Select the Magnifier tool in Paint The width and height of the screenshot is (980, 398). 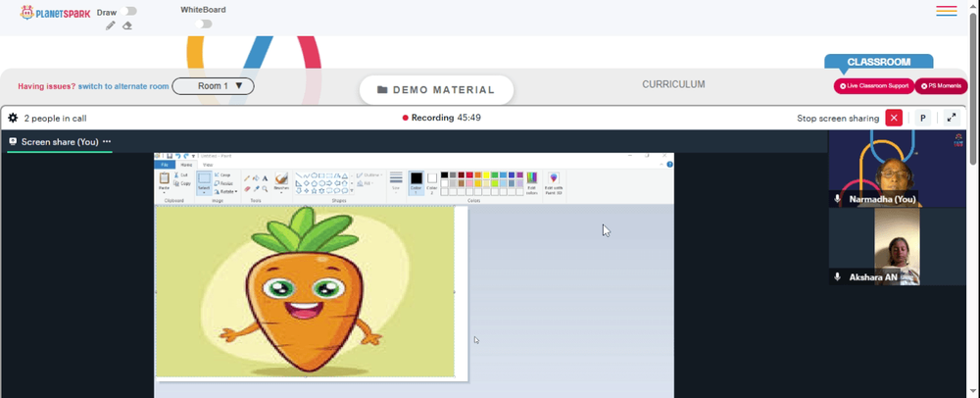pos(265,188)
